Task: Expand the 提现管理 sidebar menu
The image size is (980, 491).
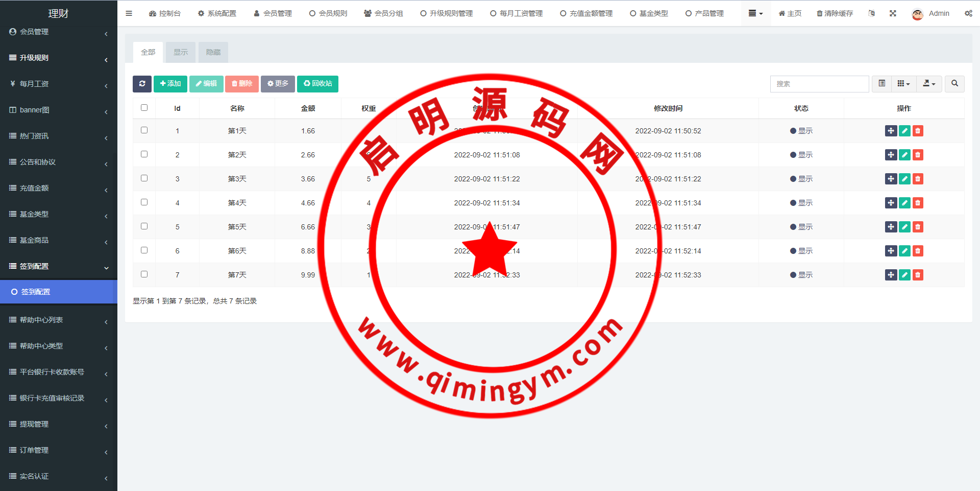Action: [x=58, y=424]
